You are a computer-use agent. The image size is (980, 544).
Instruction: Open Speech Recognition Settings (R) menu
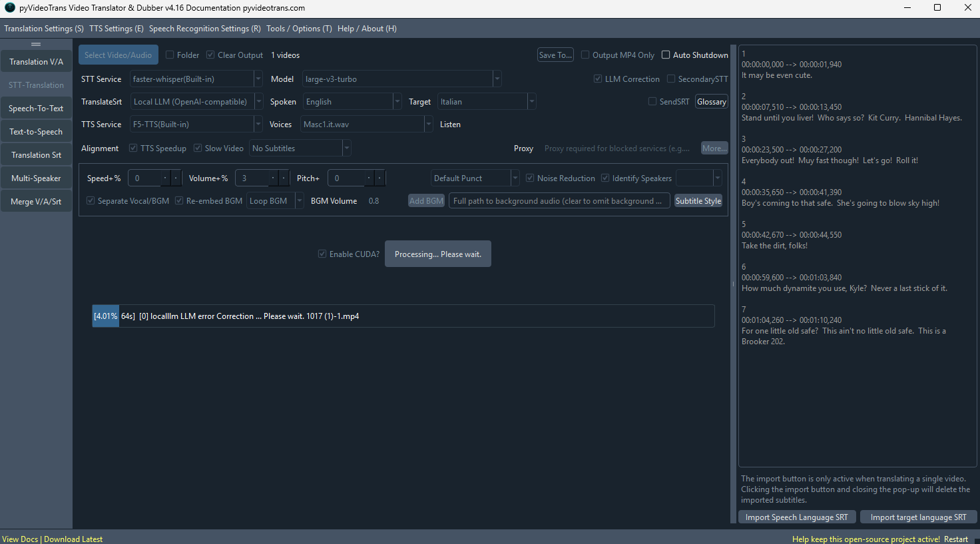click(204, 29)
